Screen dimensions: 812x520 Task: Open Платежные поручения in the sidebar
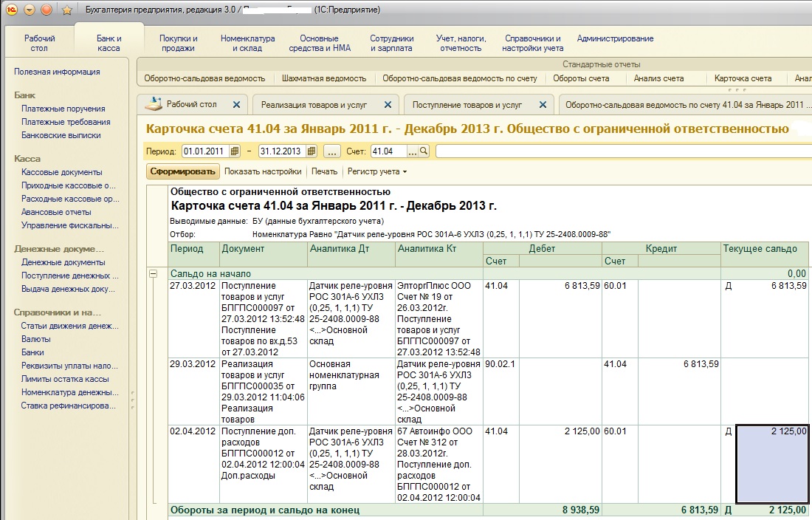click(63, 109)
